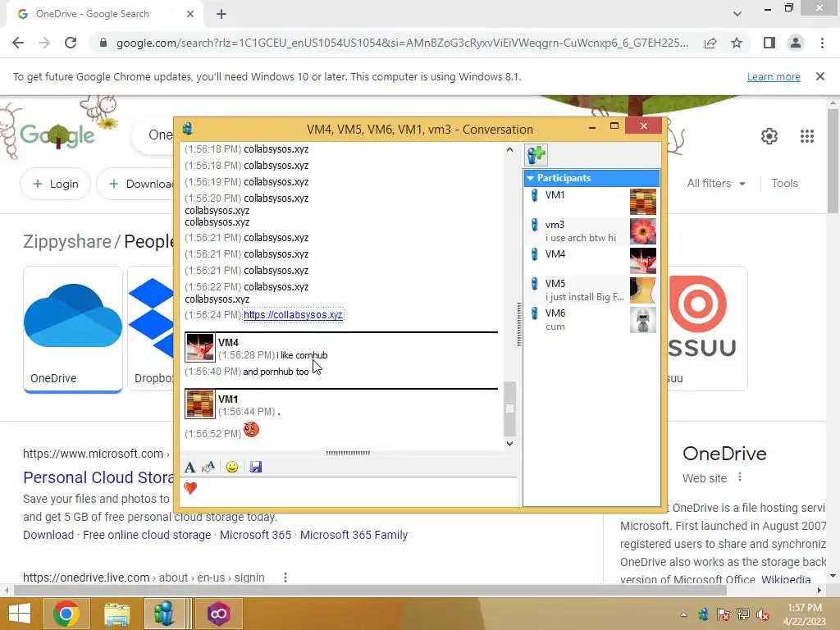Open the Windows Start button

click(x=20, y=614)
